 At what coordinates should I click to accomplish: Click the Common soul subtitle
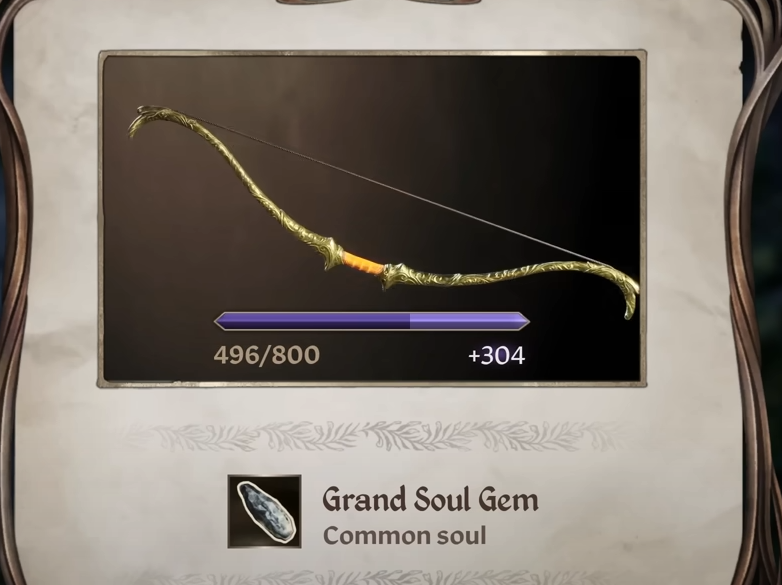pyautogui.click(x=404, y=536)
